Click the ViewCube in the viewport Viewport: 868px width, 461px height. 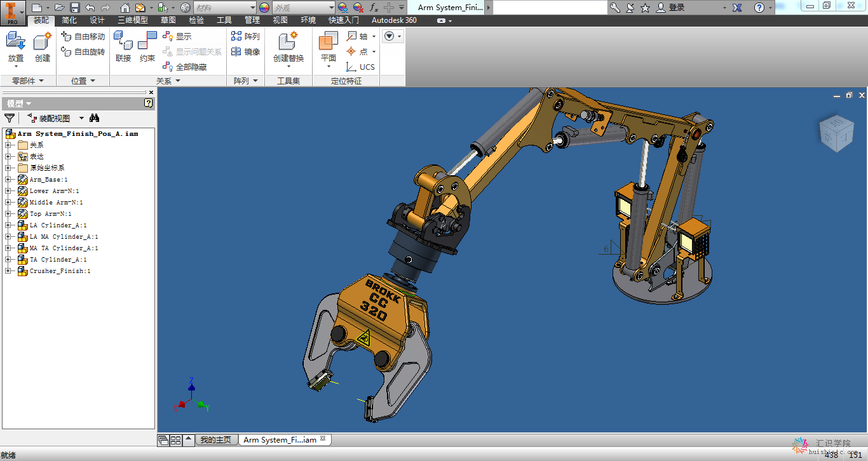836,133
